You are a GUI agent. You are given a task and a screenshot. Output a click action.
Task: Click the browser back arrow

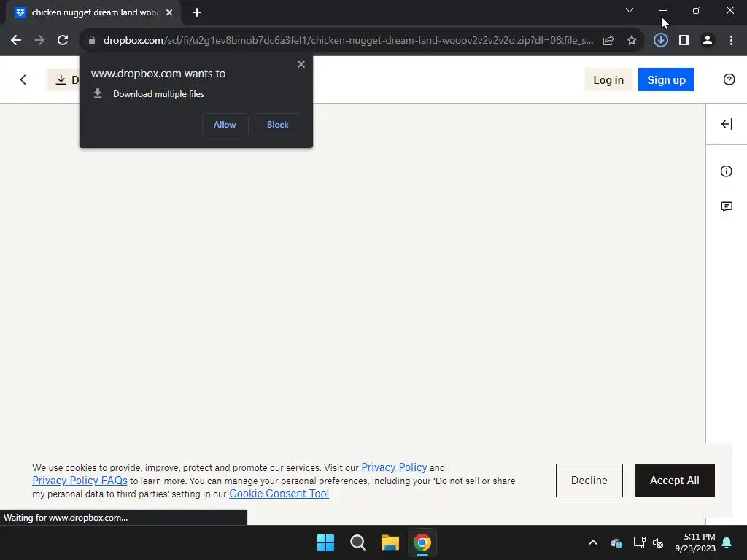point(16,41)
